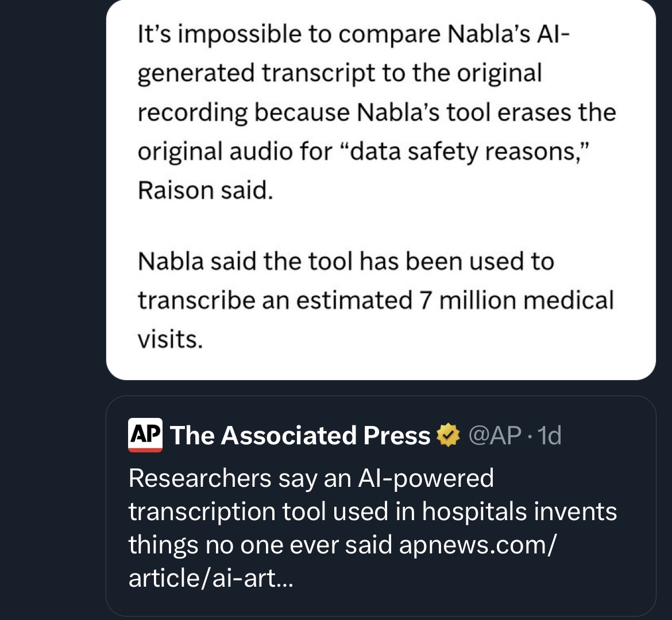Click the @AP handle
Screen dimensions: 672x620
click(495, 436)
